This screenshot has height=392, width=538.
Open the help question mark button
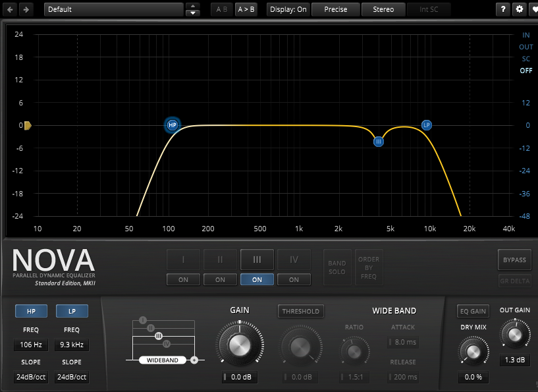[x=503, y=9]
